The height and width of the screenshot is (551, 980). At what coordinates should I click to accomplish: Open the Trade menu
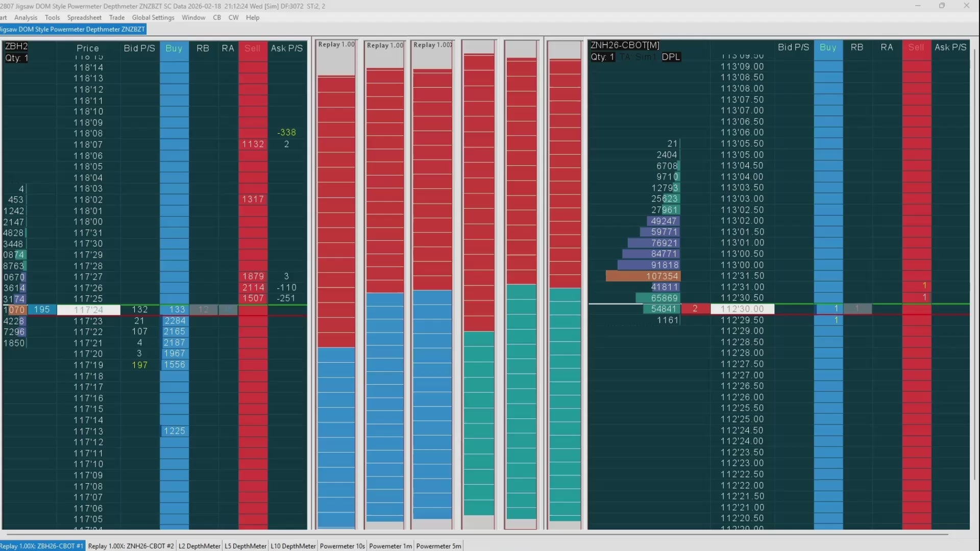[117, 17]
